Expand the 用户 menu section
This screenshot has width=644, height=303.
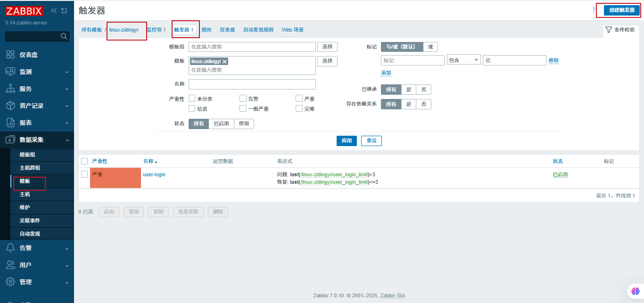pyautogui.click(x=67, y=265)
